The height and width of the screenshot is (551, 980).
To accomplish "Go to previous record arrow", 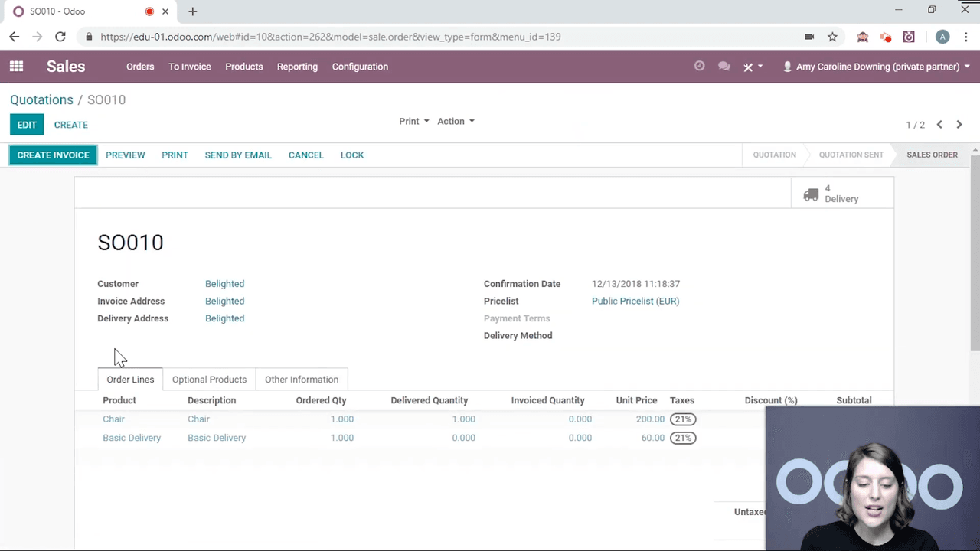I will pos(939,125).
